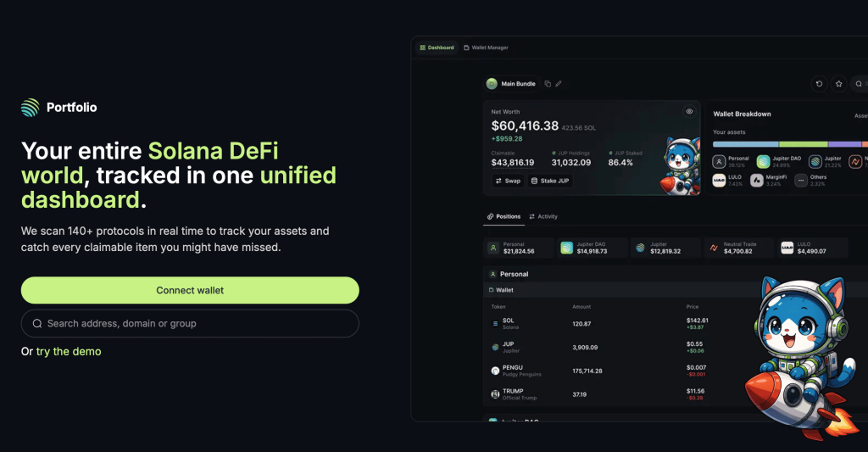Click the refresh icon button
868x452 pixels.
819,84
